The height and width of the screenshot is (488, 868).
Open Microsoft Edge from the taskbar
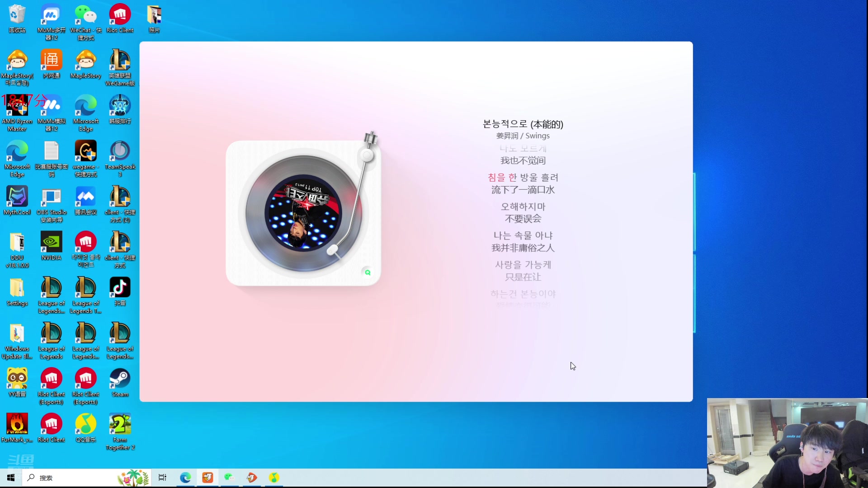(185, 478)
